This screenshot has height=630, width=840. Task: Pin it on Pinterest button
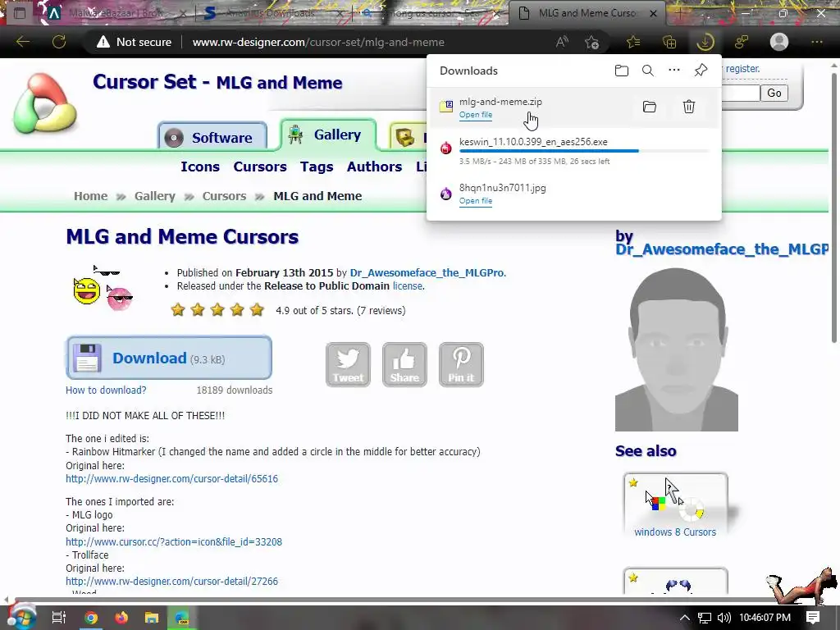click(461, 364)
